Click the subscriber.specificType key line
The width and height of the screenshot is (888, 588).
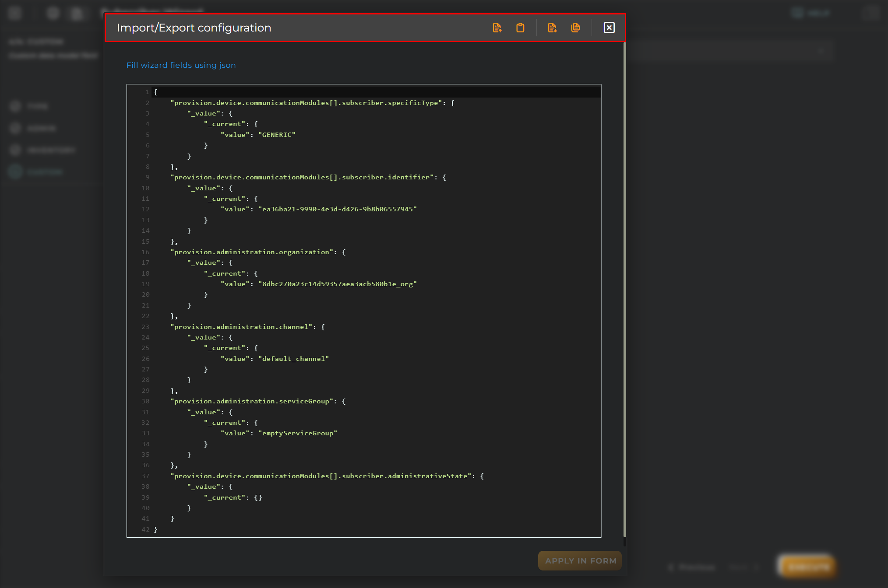coord(312,103)
